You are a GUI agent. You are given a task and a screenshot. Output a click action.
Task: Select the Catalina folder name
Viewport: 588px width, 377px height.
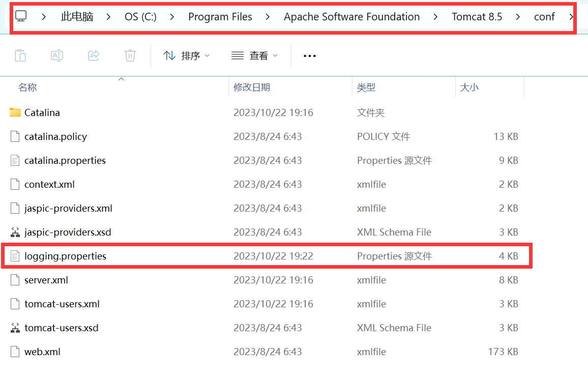coord(42,112)
